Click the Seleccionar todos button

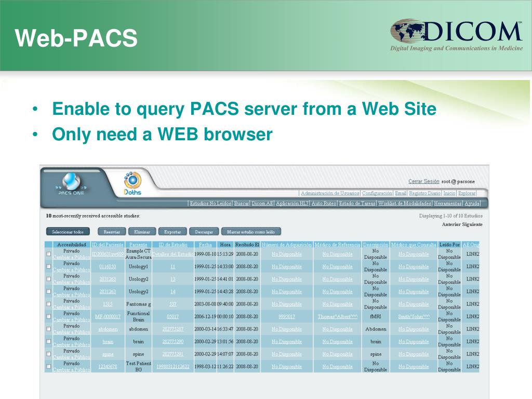click(x=68, y=232)
